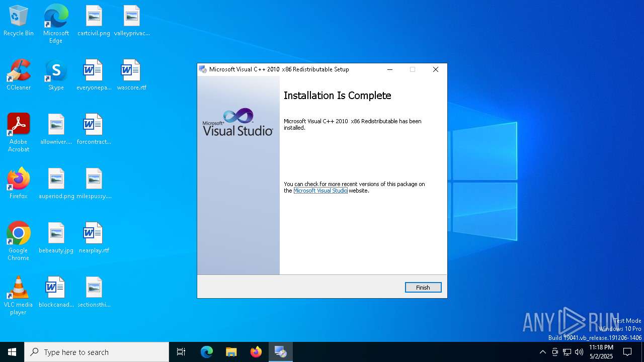The height and width of the screenshot is (362, 644).
Task: Select the milespussy... image file
Action: pos(94,184)
